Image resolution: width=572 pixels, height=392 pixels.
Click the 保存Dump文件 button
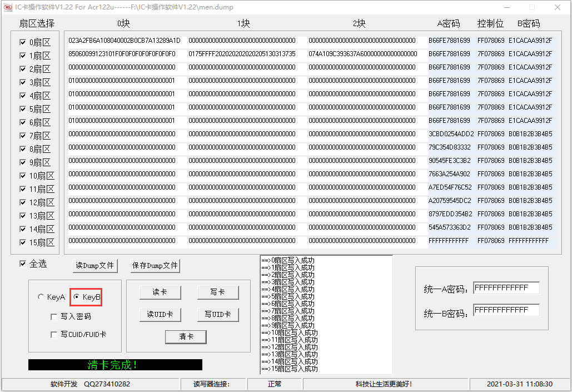[155, 266]
